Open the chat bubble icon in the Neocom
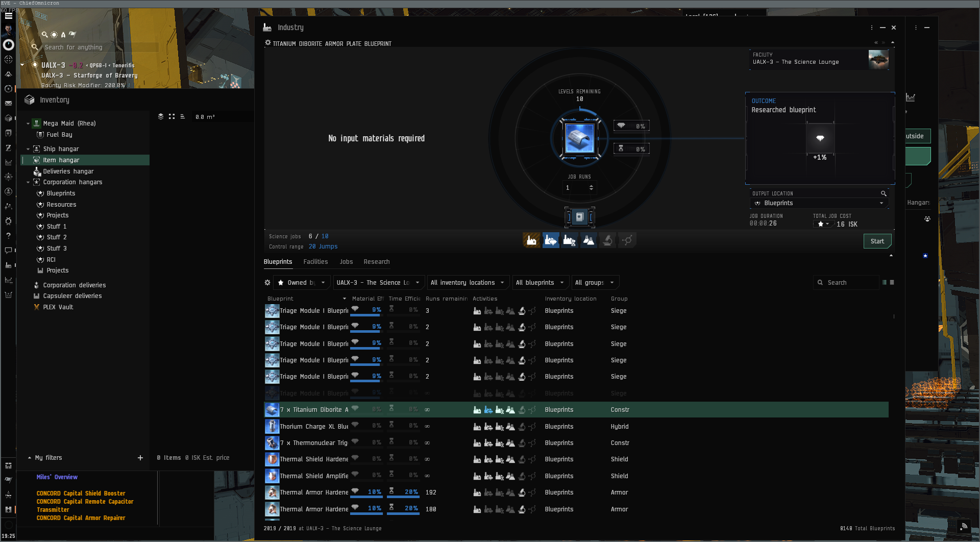 (8, 251)
